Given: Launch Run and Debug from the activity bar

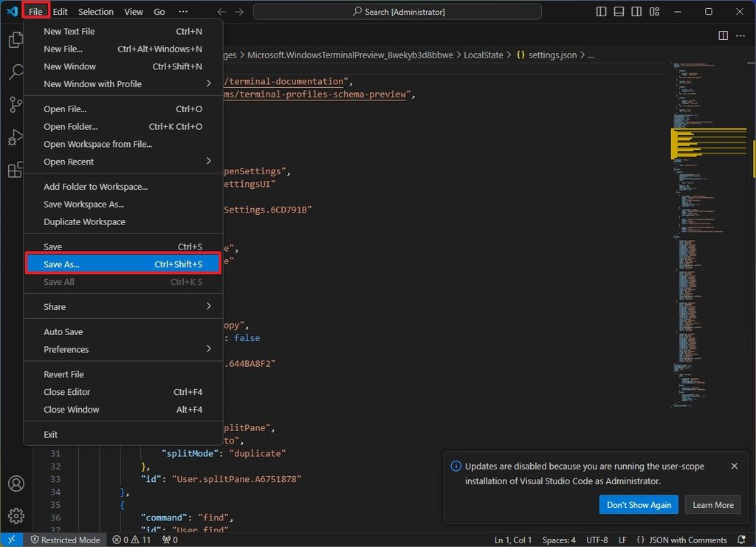Looking at the screenshot, I should pos(16,137).
